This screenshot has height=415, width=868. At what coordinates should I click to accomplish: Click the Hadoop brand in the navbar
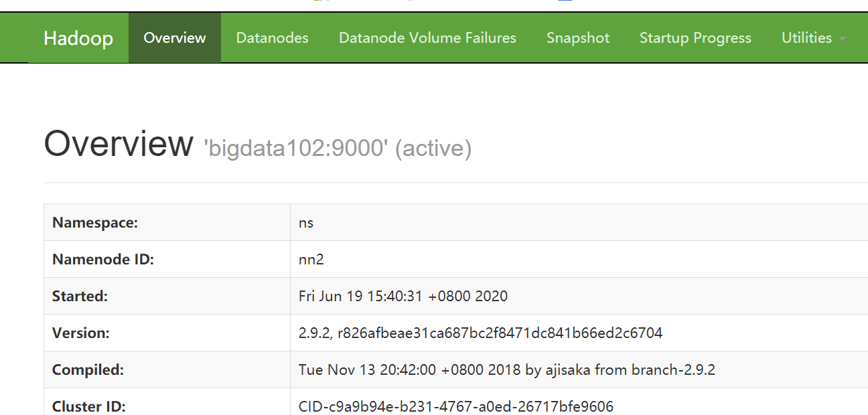click(x=78, y=38)
